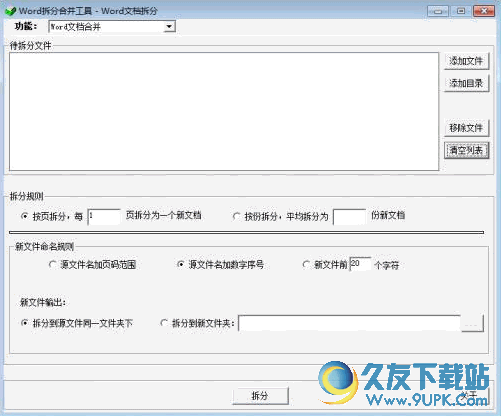Select 源文件名加数字序号 naming option
This screenshot has width=501, height=416.
point(180,265)
